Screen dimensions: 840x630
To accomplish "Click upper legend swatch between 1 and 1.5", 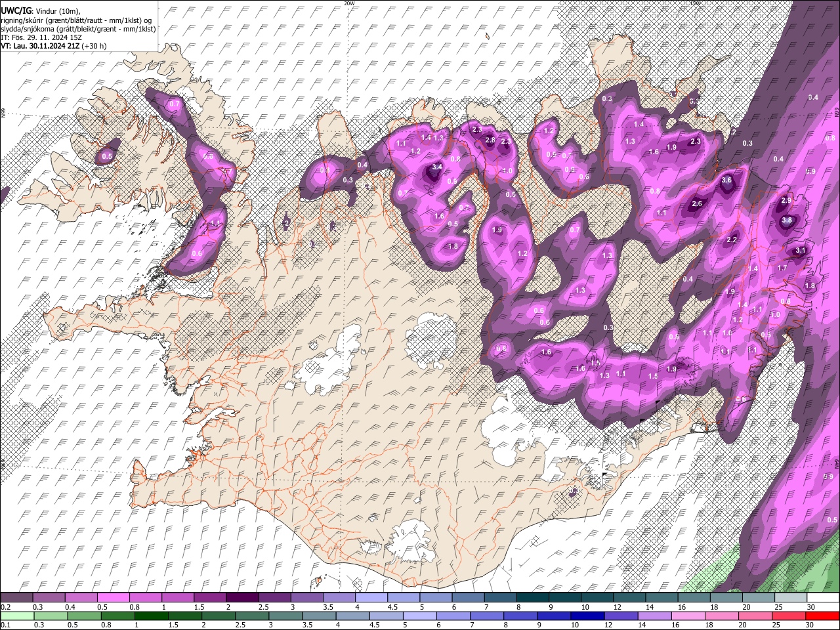I will pos(177,598).
